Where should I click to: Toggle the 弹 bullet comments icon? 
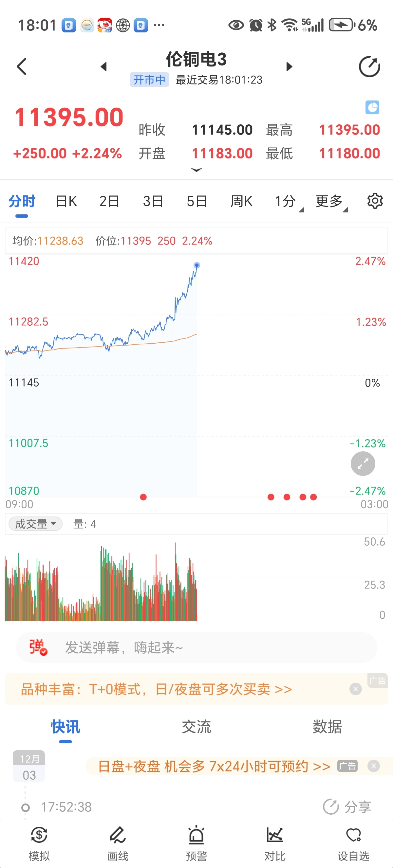pyautogui.click(x=38, y=647)
